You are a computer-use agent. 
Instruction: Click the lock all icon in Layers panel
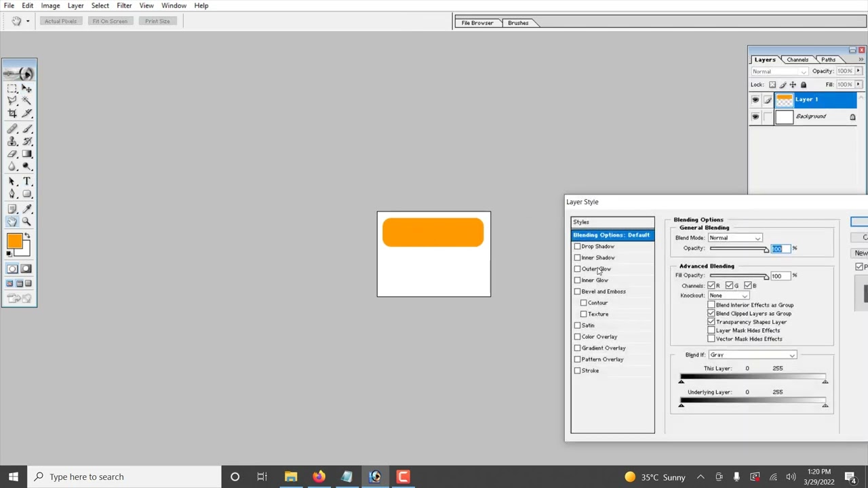(804, 85)
